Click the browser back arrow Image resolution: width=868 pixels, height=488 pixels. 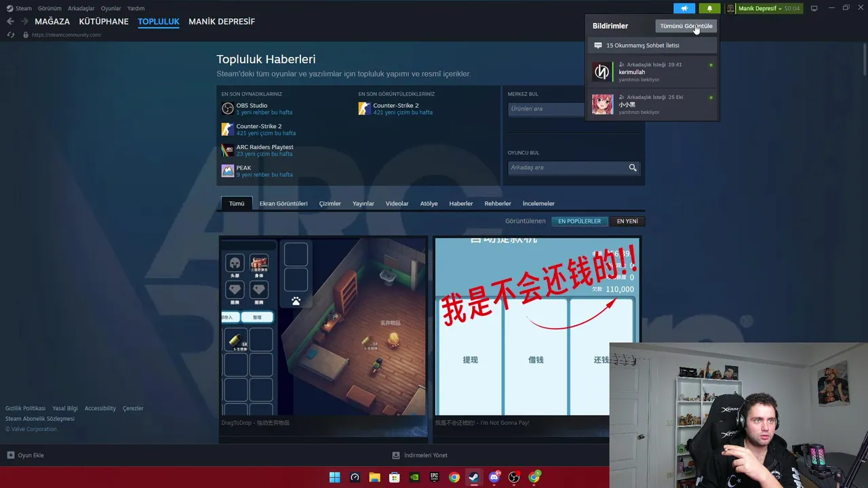click(10, 22)
